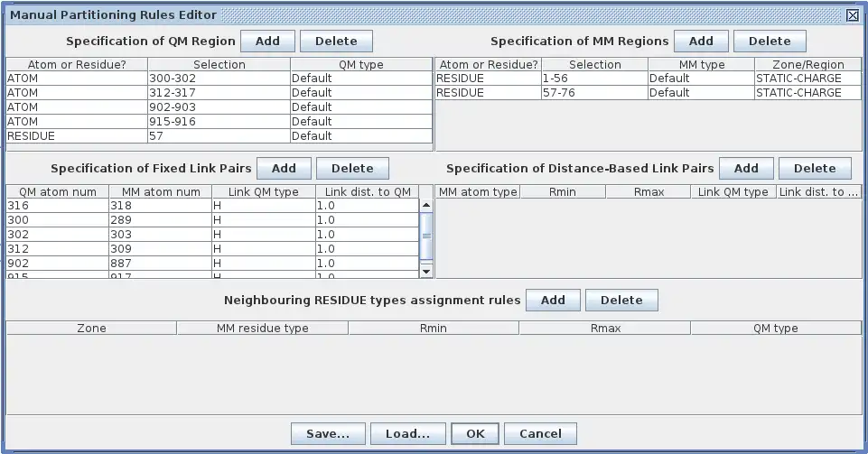Cancel the dialog
The height and width of the screenshot is (454, 868).
coord(540,433)
